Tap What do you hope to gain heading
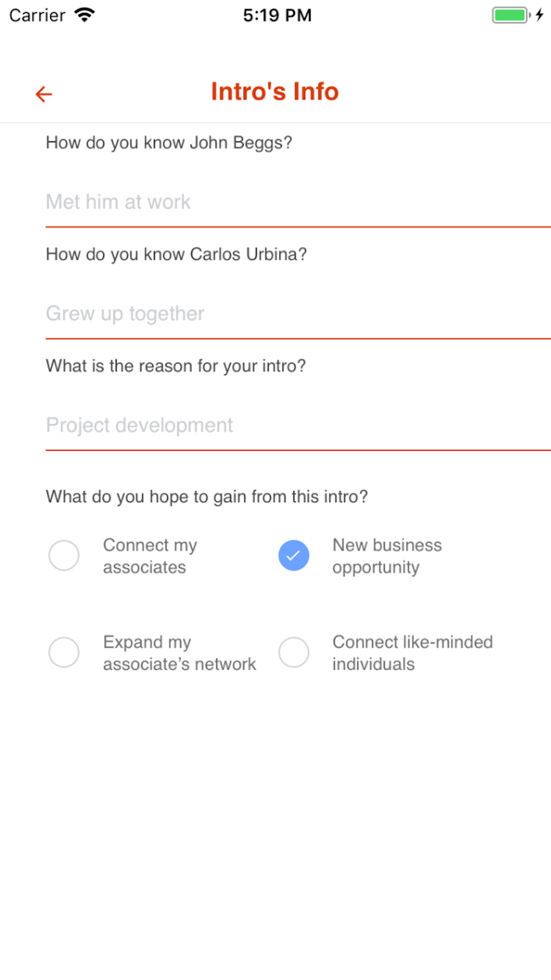551x980 pixels. [x=207, y=497]
